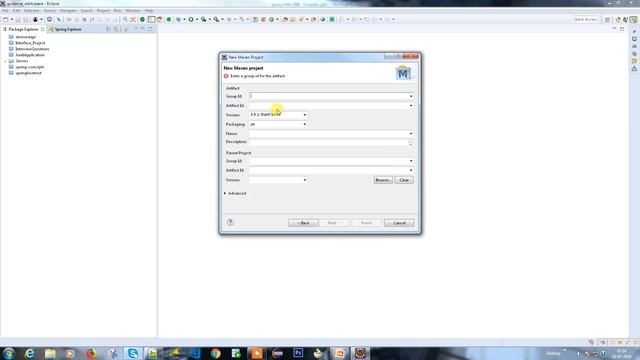640x360 pixels.
Task: Click into the Artifact Id field under Artifact
Action: (329, 106)
